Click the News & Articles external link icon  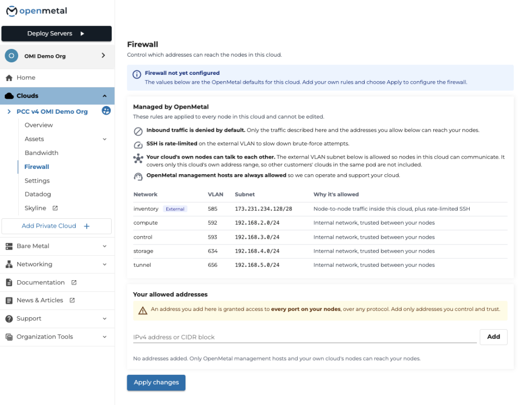(72, 301)
